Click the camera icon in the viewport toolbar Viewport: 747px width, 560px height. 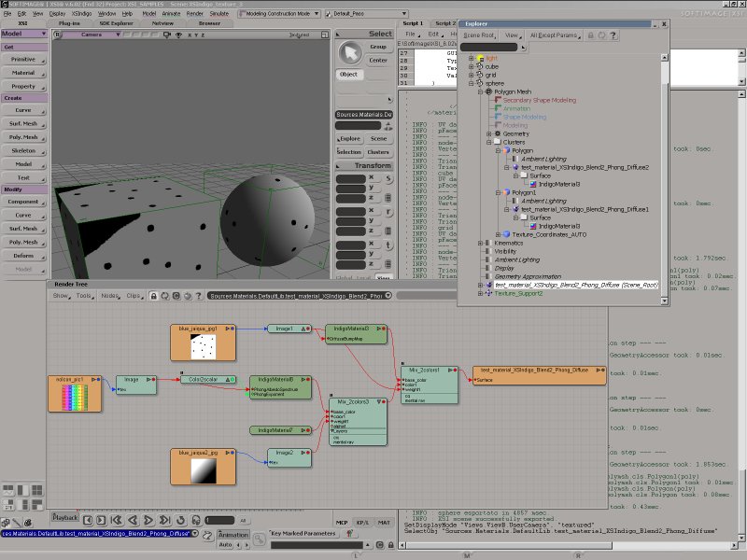click(167, 35)
